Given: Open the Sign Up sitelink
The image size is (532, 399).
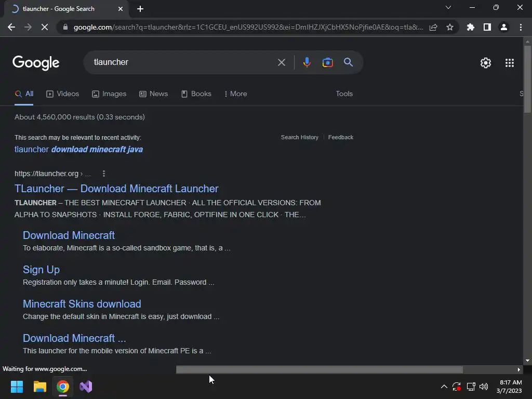Looking at the screenshot, I should pos(41,270).
